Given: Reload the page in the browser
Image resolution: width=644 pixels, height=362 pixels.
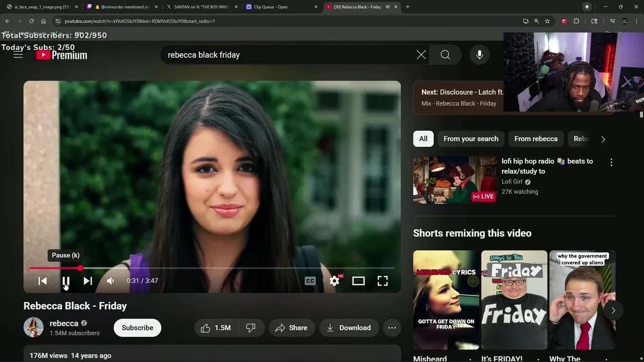Looking at the screenshot, I should click(31, 21).
